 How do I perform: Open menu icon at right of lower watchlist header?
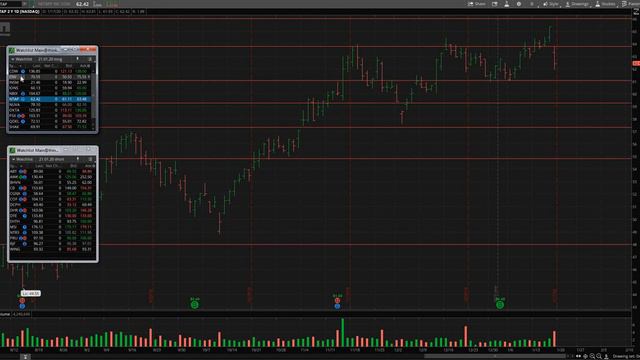pos(91,159)
